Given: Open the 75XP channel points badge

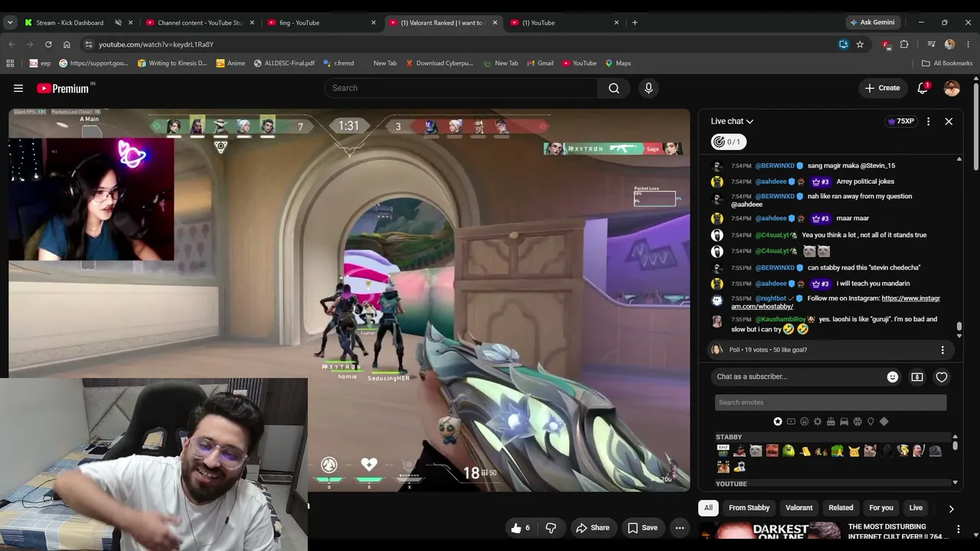Looking at the screenshot, I should click(x=900, y=121).
